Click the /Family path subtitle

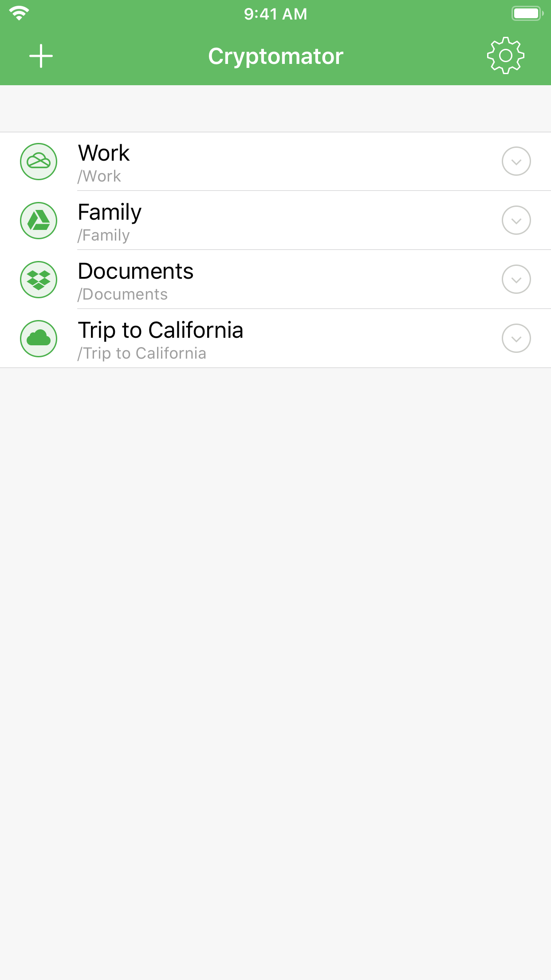(104, 235)
